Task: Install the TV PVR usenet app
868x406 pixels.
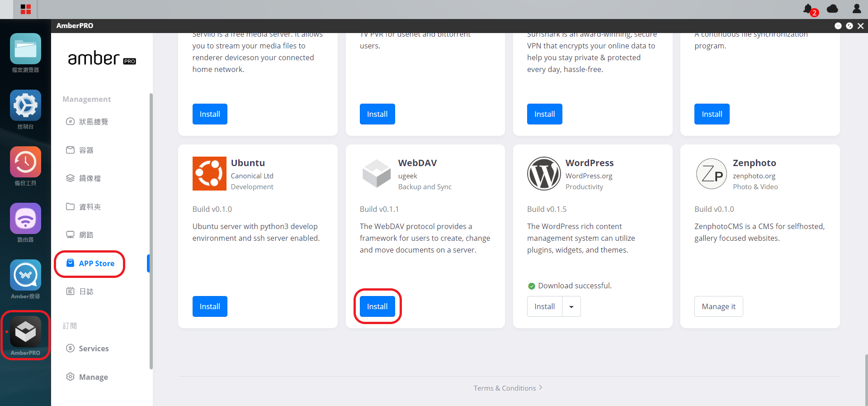Action: click(x=377, y=114)
